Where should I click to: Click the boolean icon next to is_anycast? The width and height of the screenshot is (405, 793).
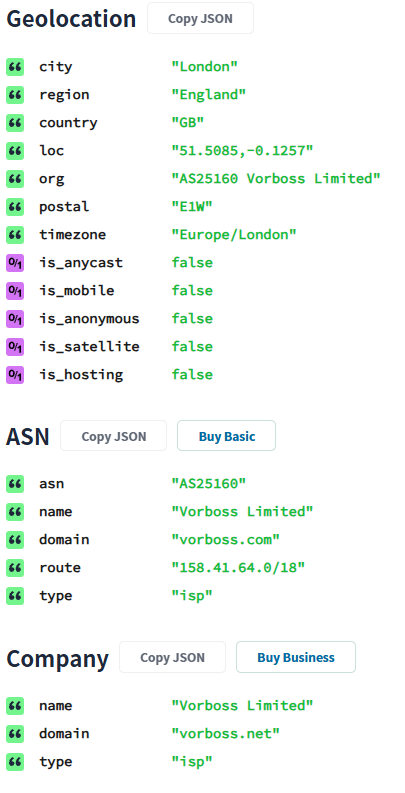(x=15, y=263)
